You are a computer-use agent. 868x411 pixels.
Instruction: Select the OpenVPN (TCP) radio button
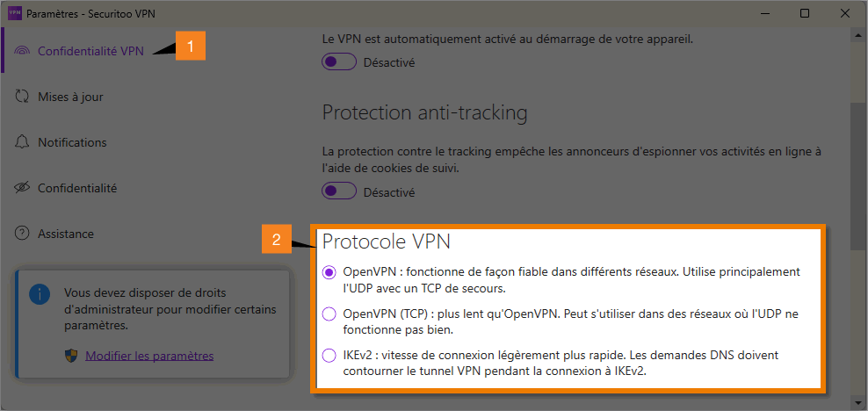329,314
